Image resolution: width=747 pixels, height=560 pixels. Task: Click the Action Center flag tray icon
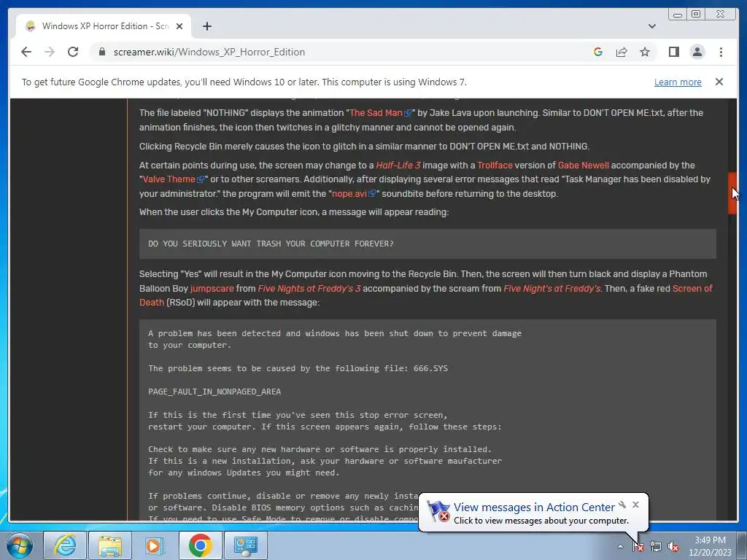(638, 547)
